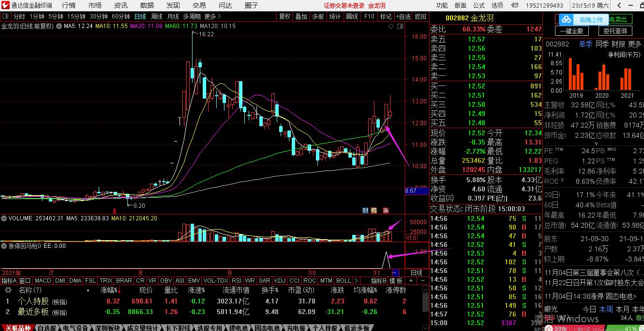
Task: Click the 委托查询 button
Action: point(615,31)
